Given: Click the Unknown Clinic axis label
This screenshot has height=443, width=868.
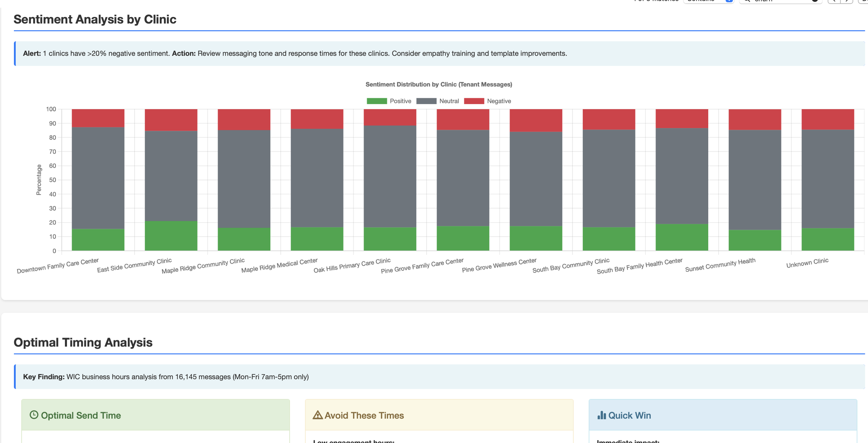Looking at the screenshot, I should point(807,263).
